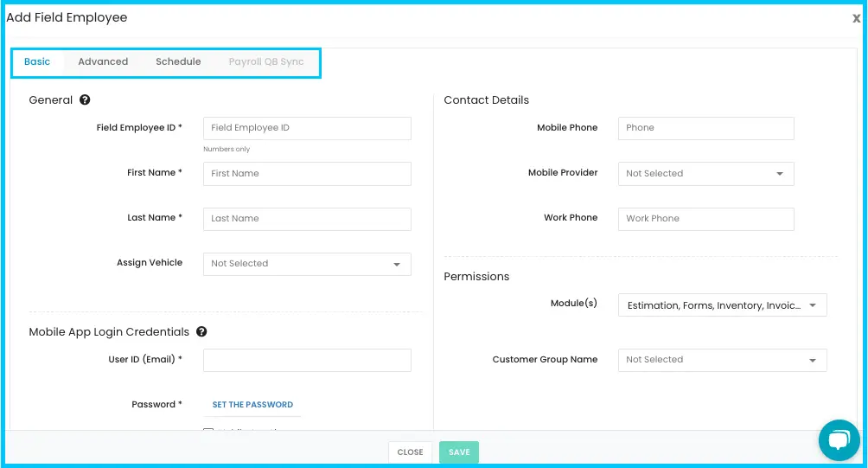Focus the Mobile Phone field
This screenshot has height=468, width=868.
click(705, 128)
